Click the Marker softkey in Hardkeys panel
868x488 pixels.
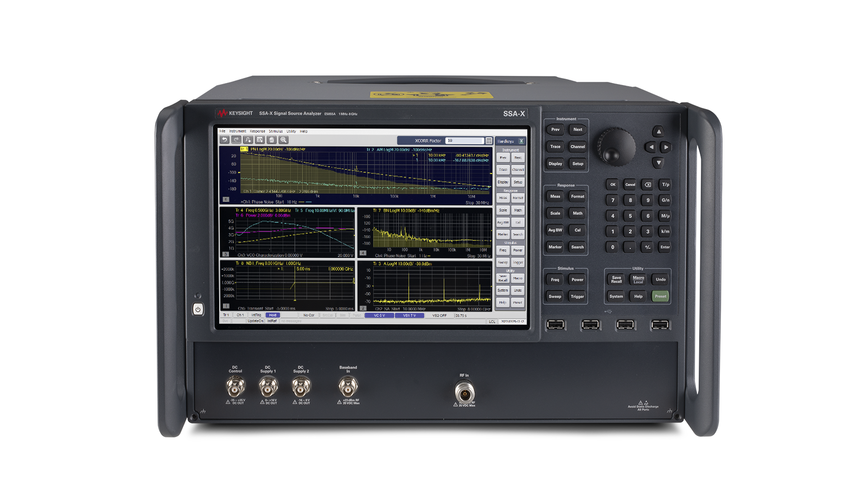(x=503, y=234)
